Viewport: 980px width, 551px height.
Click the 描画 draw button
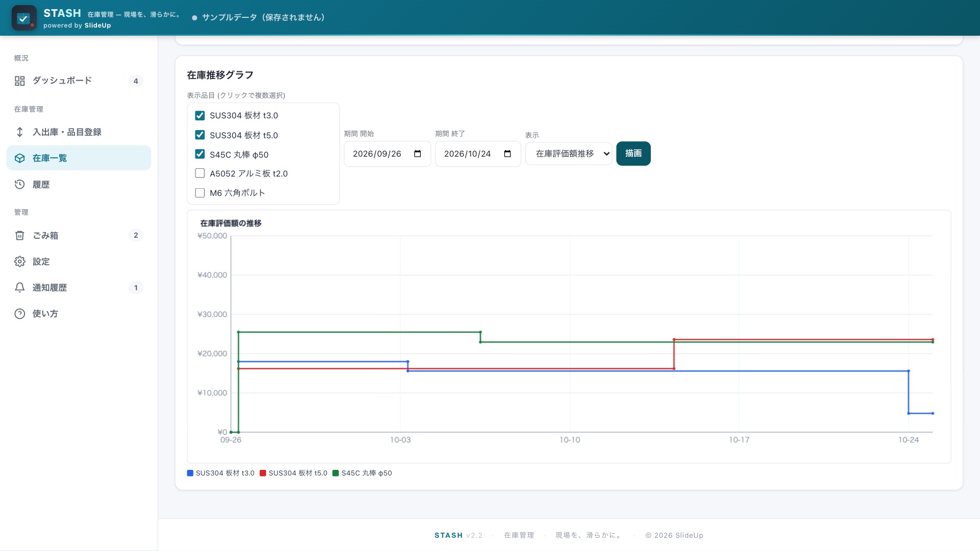[x=633, y=154]
